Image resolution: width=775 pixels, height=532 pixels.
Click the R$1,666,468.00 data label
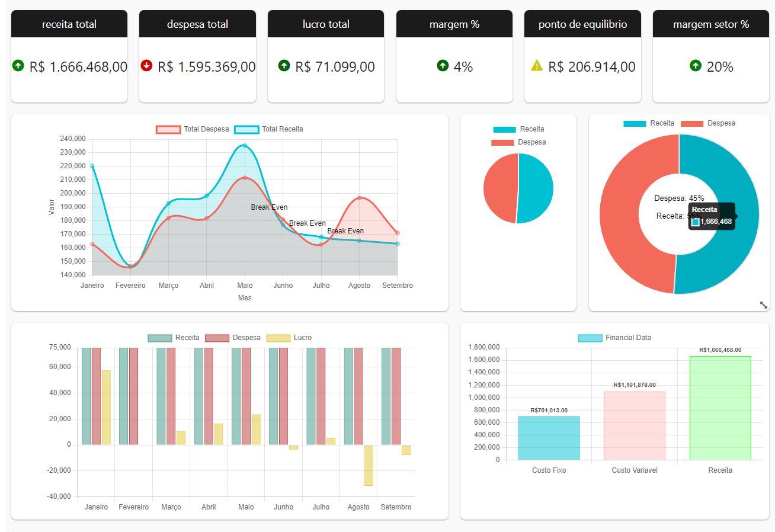click(720, 350)
